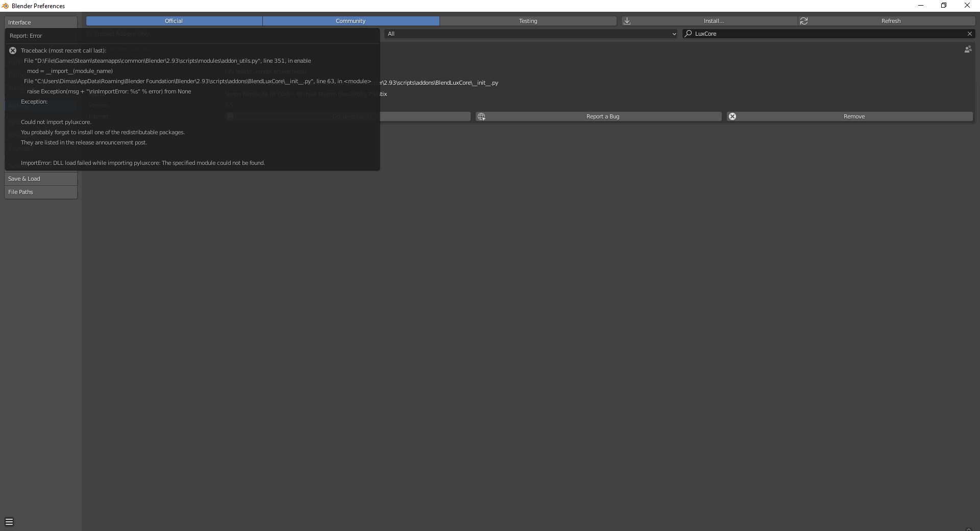Click the community users icon above the addon list
This screenshot has height=531, width=980.
coord(968,49)
